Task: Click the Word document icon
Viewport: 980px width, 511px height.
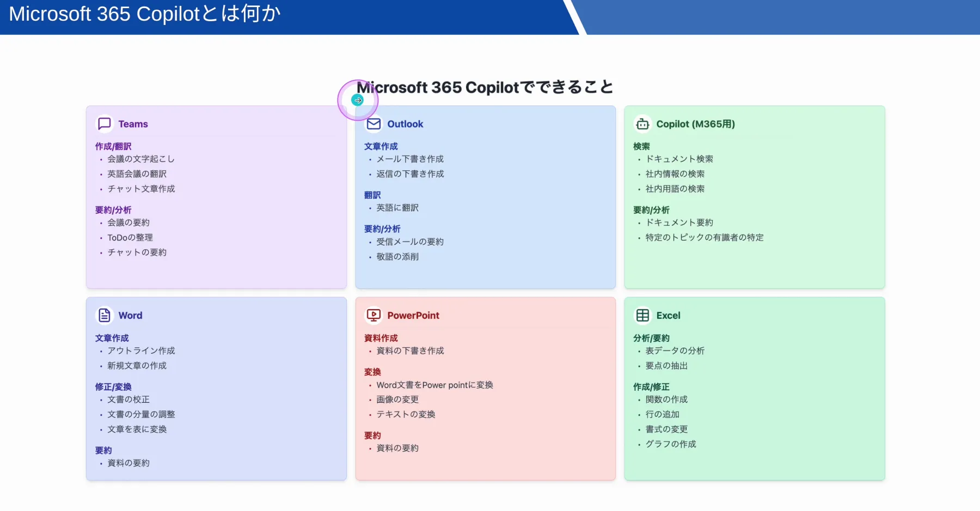Action: click(x=104, y=316)
